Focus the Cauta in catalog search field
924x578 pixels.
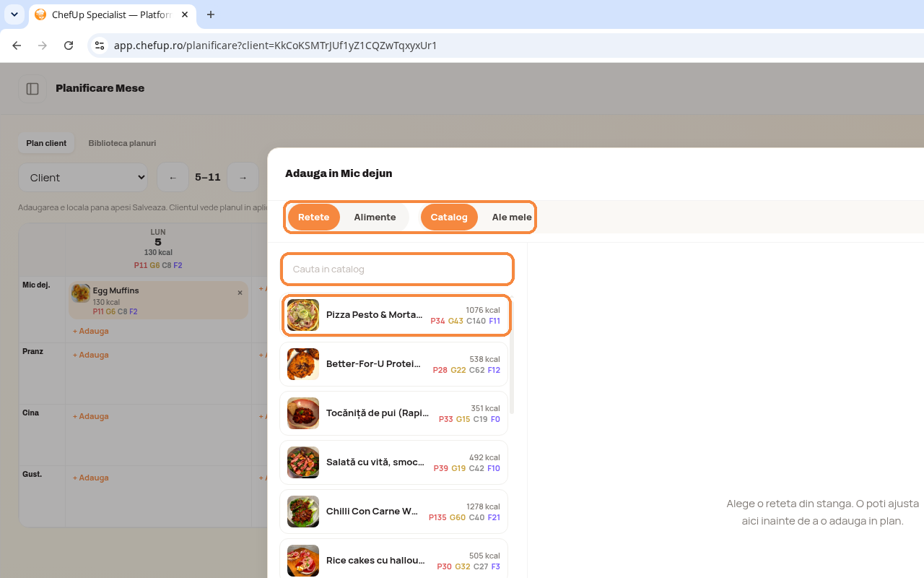pos(397,269)
